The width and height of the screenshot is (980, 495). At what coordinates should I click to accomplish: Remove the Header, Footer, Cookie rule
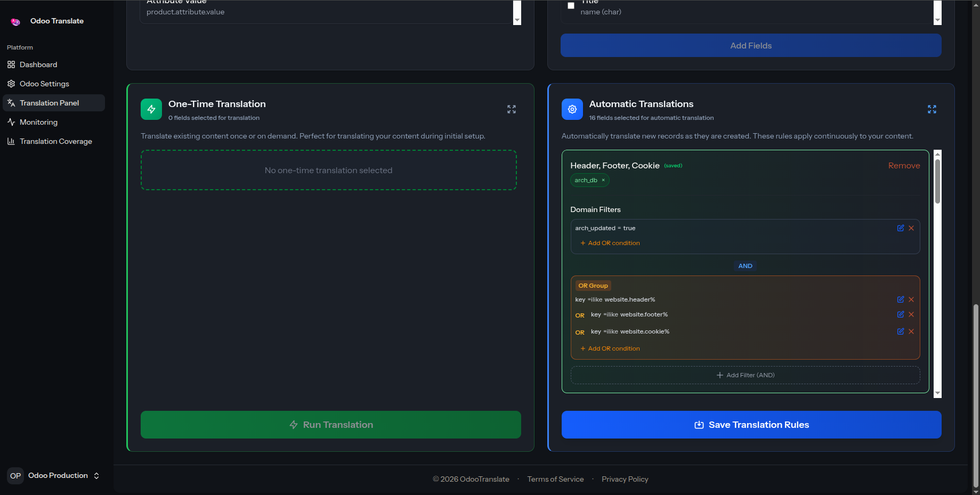(904, 166)
